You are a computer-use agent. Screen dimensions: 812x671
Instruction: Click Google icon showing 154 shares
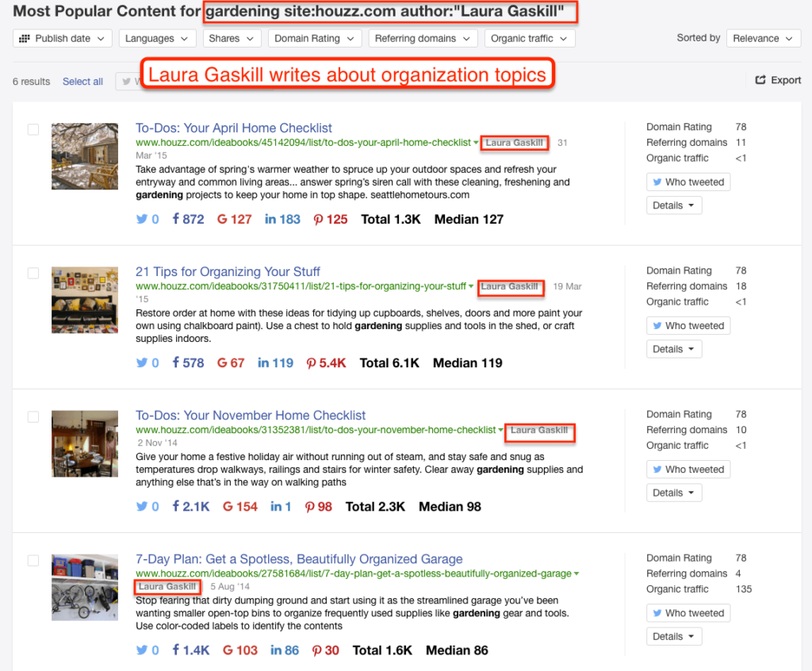pos(228,506)
